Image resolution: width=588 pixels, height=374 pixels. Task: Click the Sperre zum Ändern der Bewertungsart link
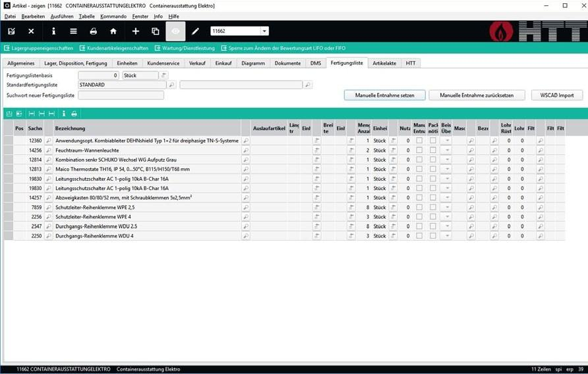point(283,48)
